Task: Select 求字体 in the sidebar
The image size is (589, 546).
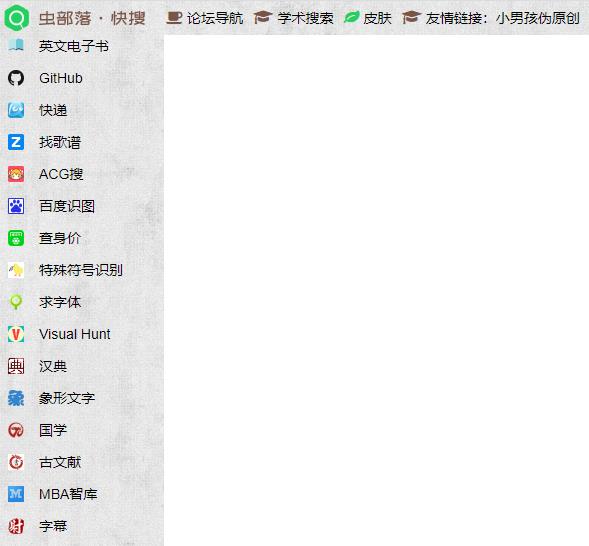Action: point(60,302)
